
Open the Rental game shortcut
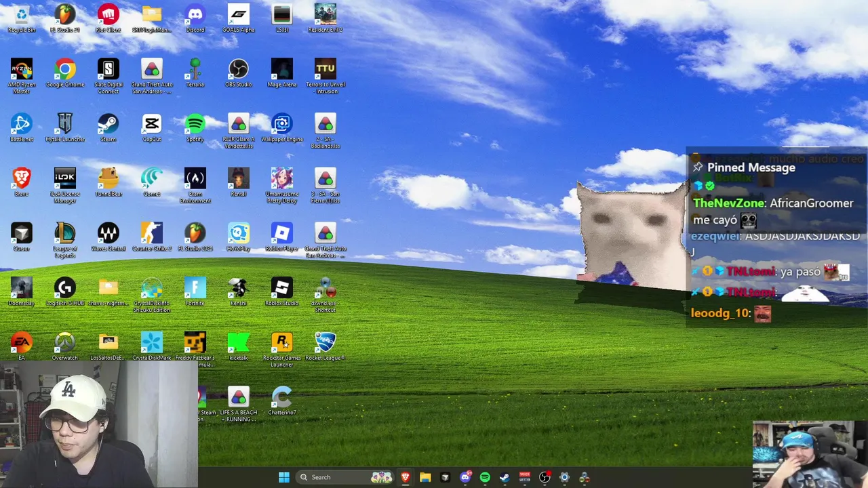239,183
